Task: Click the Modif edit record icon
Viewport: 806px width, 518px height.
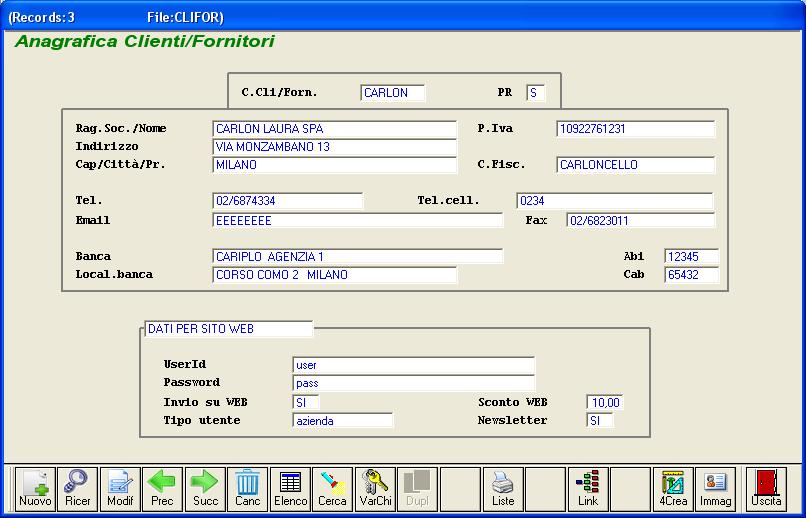Action: click(x=120, y=488)
